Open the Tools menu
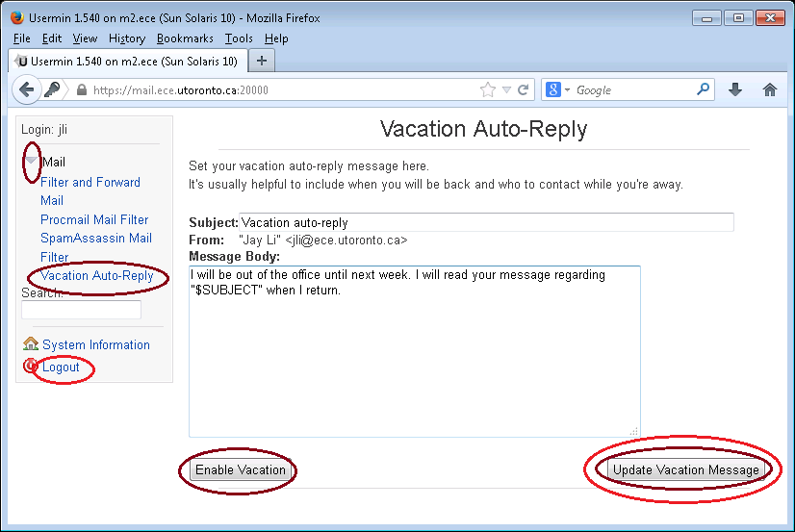Image resolution: width=795 pixels, height=532 pixels. click(239, 38)
